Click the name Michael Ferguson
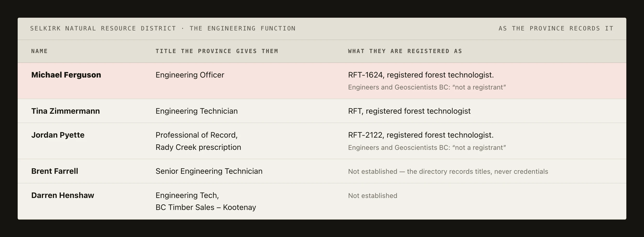 pos(66,75)
